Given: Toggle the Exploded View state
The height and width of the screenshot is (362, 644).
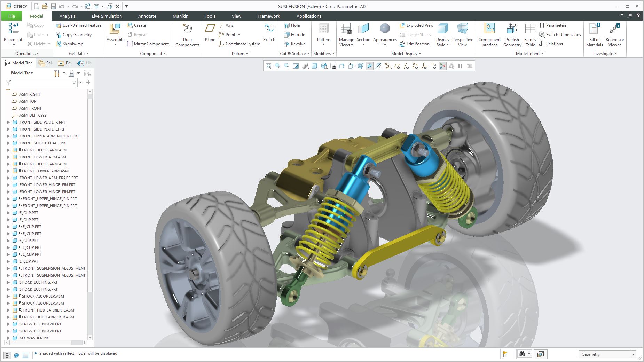Looking at the screenshot, I should pos(416,25).
